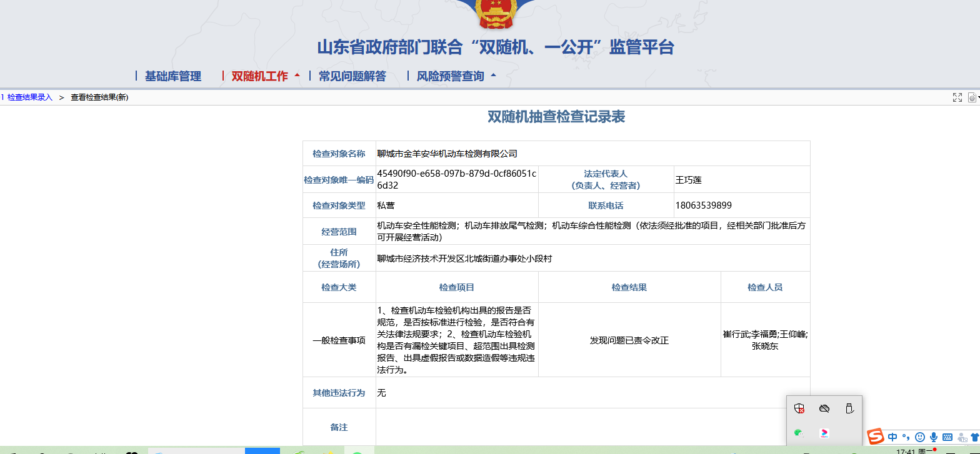Screen dimensions: 980x454
Task: Toggle the Sogou punctuation mode button
Action: tap(906, 437)
